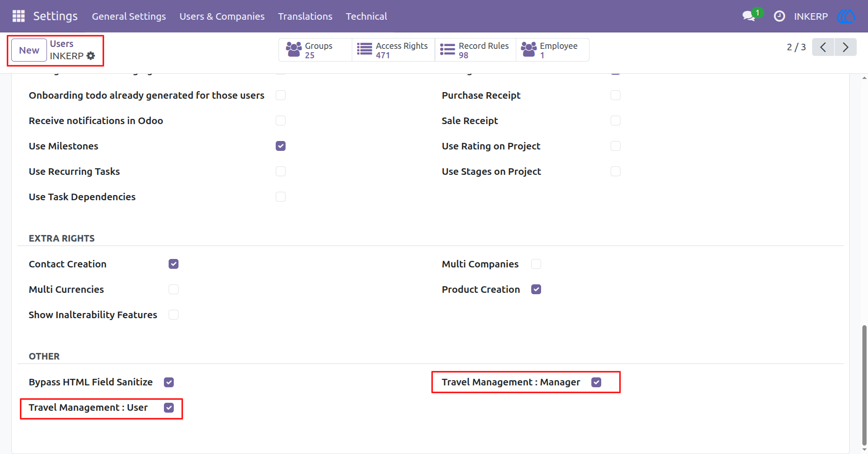The width and height of the screenshot is (868, 454).
Task: Open Access Rights list icon button
Action: [x=364, y=49]
